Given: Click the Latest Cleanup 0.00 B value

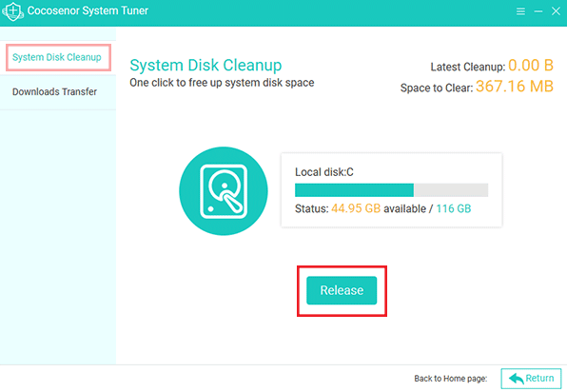Looking at the screenshot, I should pos(531,66).
